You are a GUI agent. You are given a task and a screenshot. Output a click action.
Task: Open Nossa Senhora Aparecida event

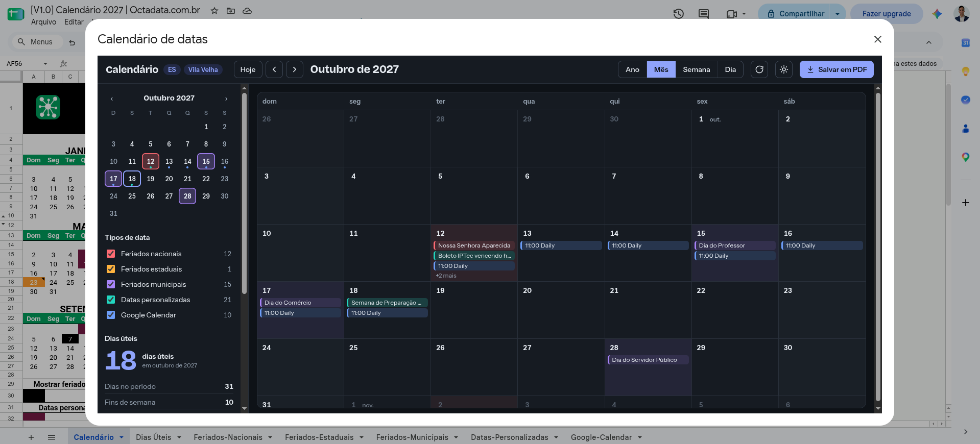click(x=474, y=245)
